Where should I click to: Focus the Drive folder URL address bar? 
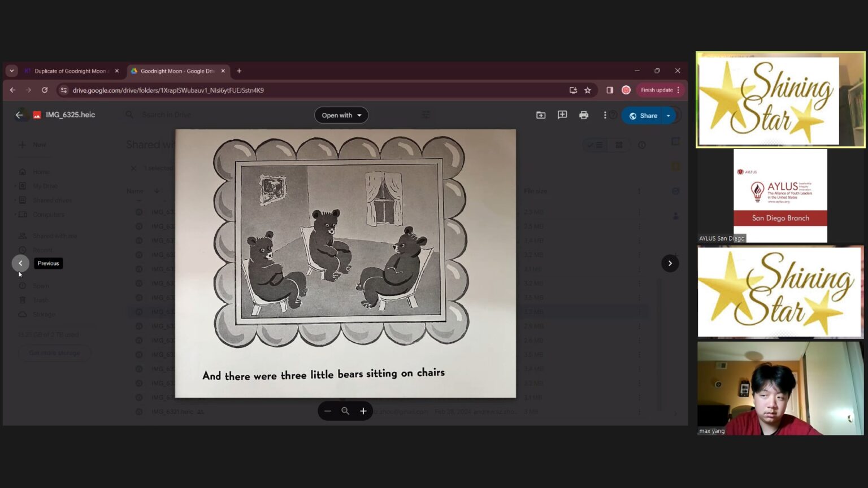tap(316, 90)
